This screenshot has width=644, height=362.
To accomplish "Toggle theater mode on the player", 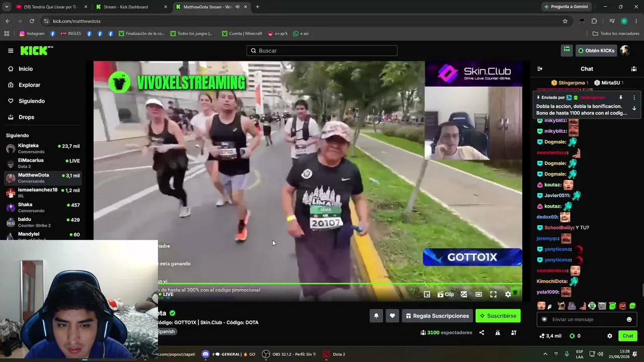I will click(x=478, y=295).
